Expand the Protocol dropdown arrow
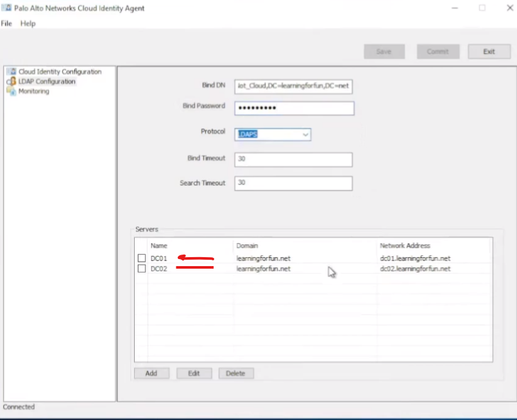517x420 pixels. pyautogui.click(x=306, y=135)
